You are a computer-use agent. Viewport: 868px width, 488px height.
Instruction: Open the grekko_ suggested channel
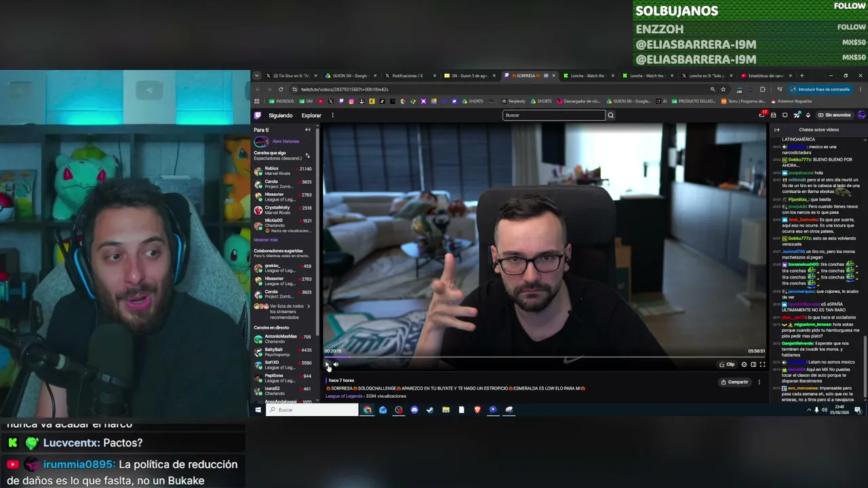point(283,268)
